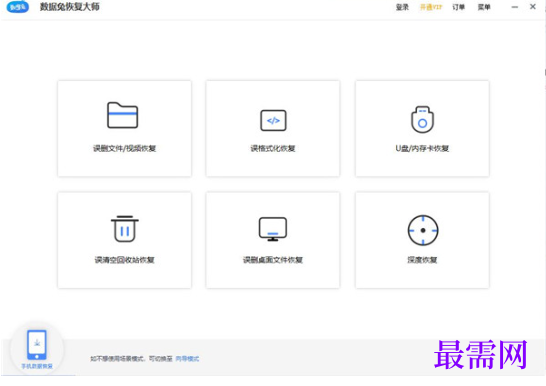Screen dimensions: 546x386
Task: Open the 菜单 menu item
Action: pos(484,7)
